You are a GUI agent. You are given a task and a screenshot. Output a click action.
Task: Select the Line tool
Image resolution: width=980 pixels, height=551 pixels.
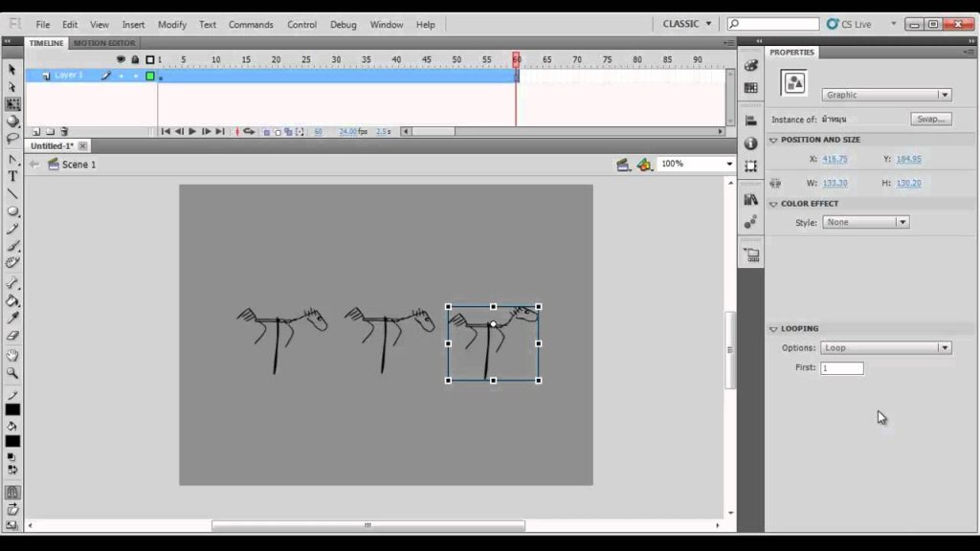(x=12, y=194)
